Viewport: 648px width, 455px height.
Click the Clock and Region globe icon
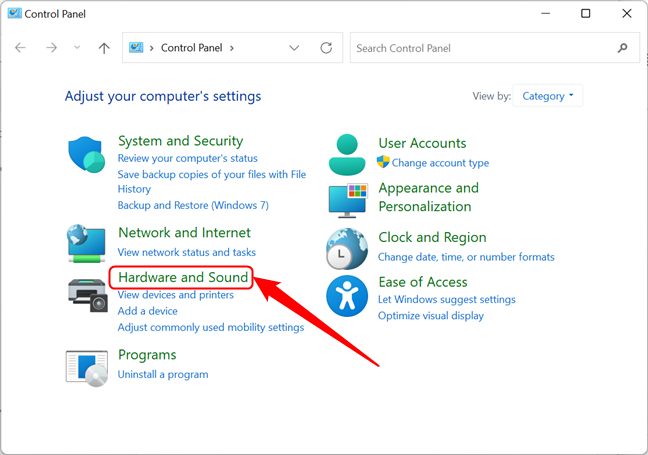[347, 249]
